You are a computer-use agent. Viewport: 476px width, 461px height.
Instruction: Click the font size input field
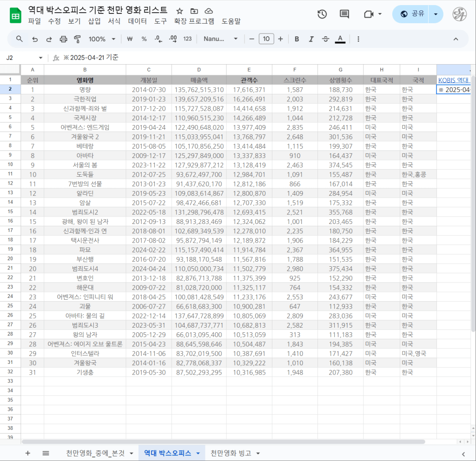point(266,39)
